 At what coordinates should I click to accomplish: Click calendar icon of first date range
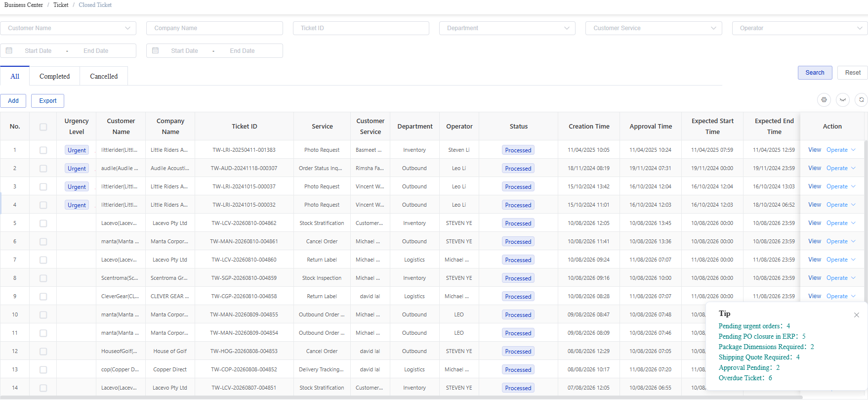point(9,50)
